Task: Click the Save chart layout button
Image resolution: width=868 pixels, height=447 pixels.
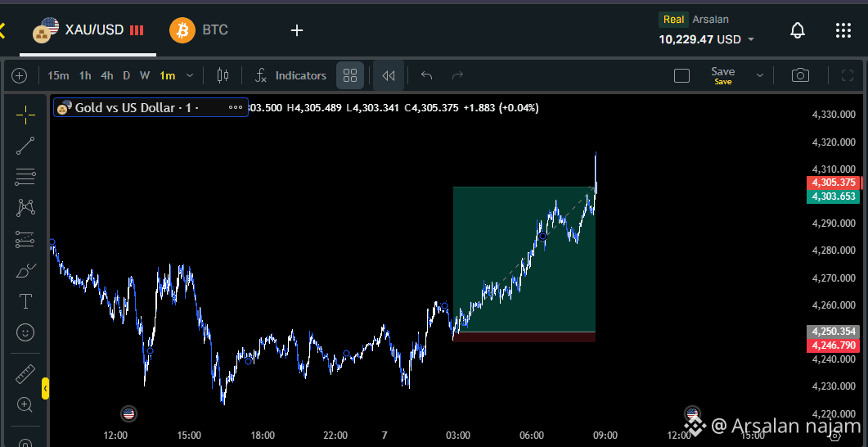Action: (x=722, y=76)
